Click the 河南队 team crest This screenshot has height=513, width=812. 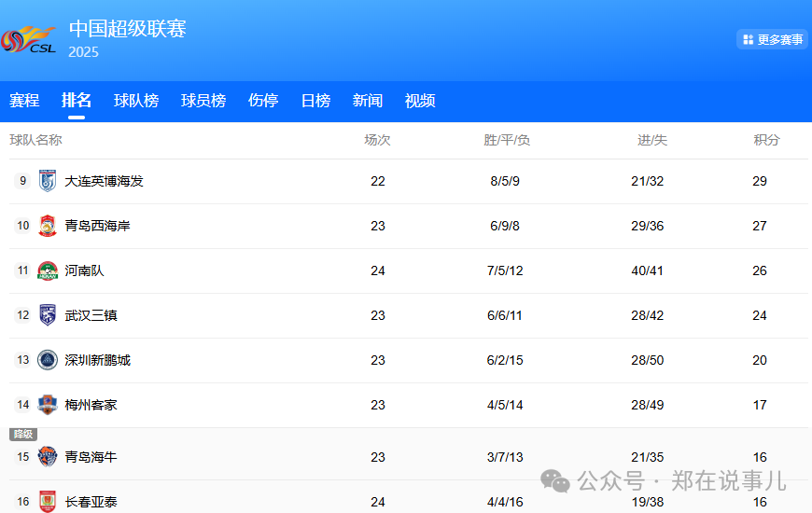pos(48,270)
